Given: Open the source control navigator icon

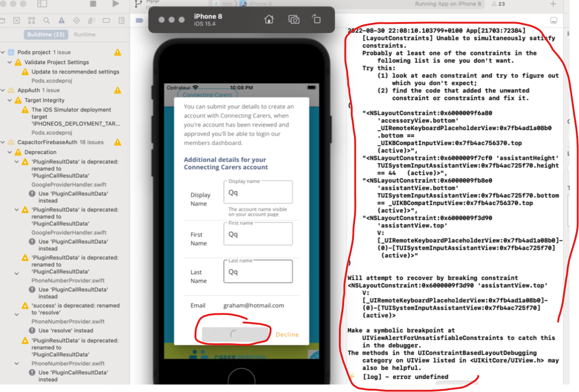Looking at the screenshot, I should click(17, 21).
